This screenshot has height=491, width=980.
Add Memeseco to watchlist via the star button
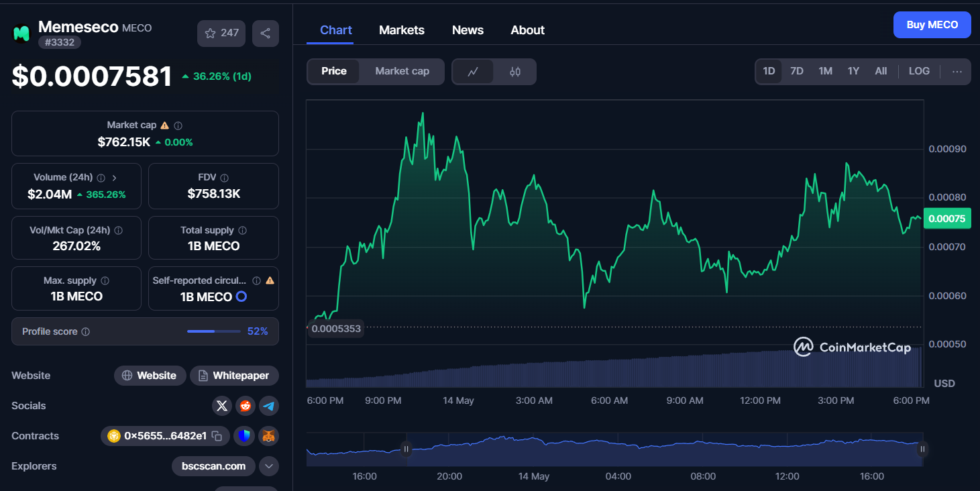coord(221,34)
